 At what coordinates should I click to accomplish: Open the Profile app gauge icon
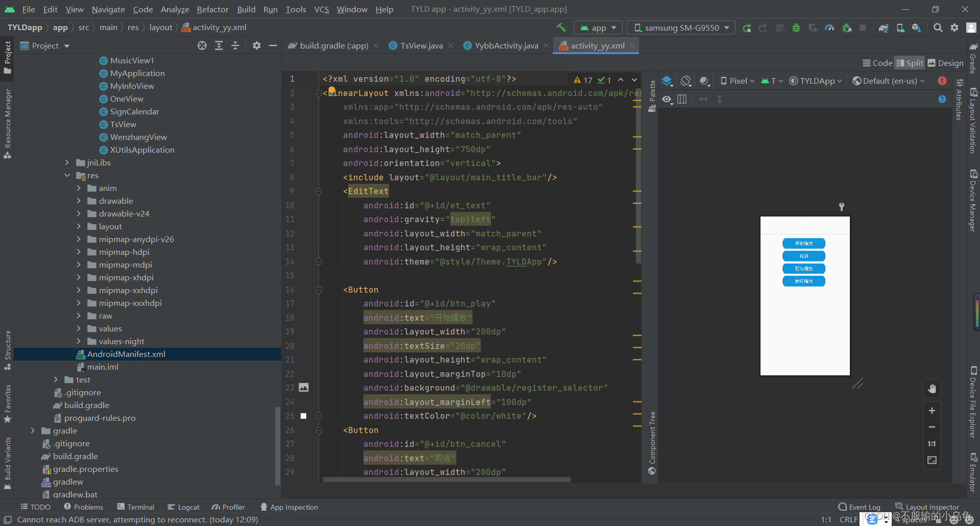tap(829, 28)
